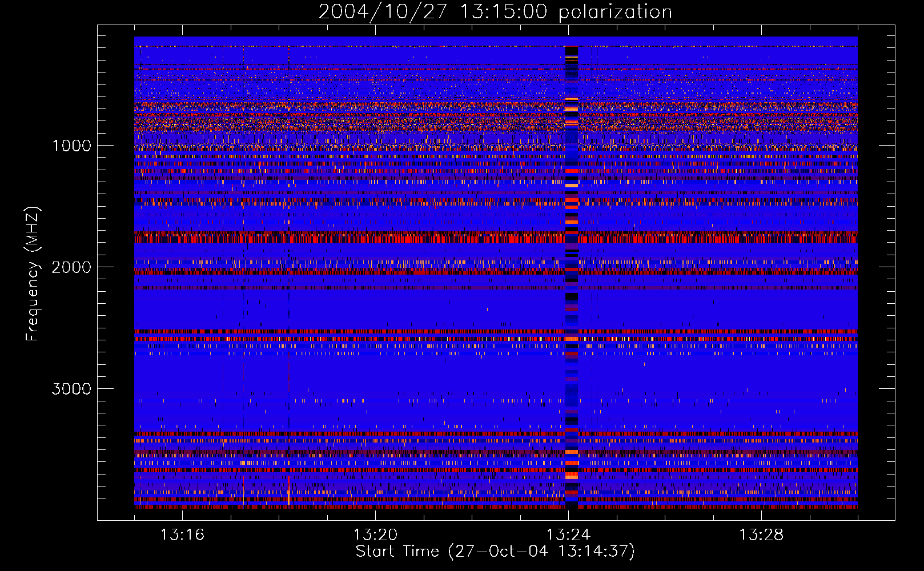Click the "13:16" time tick label
Image resolution: width=924 pixels, height=571 pixels.
point(182,534)
